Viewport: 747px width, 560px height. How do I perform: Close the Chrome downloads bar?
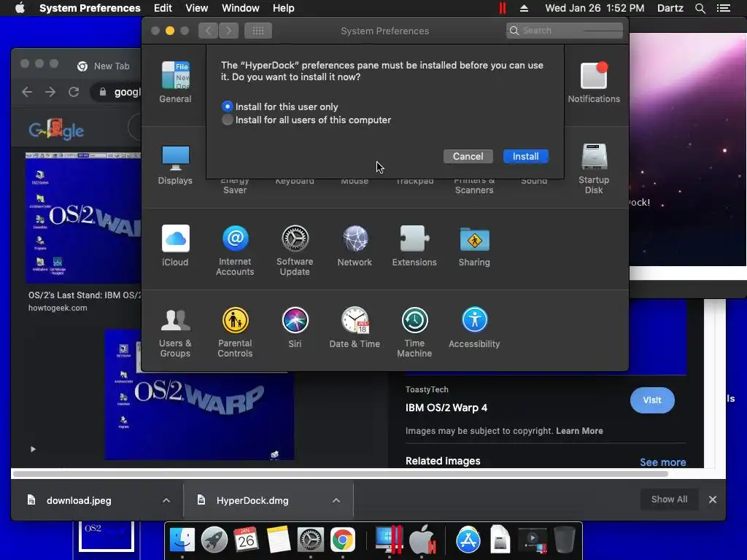[x=712, y=499]
